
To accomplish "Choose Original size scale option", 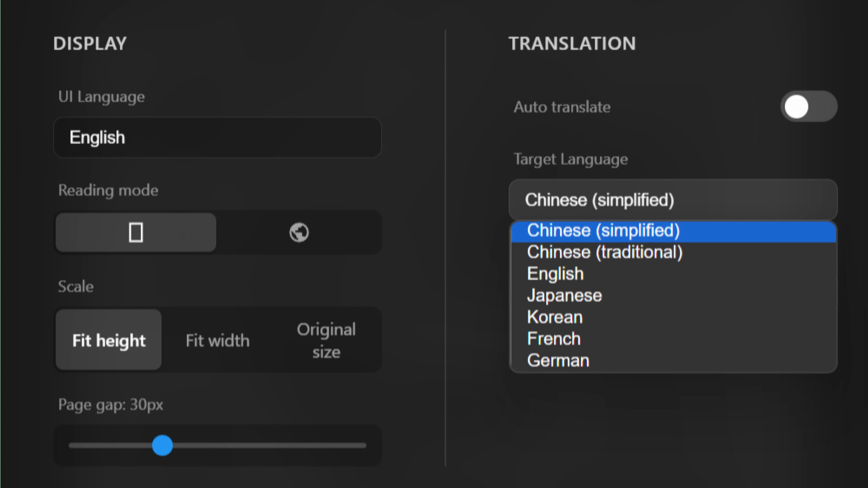I will click(x=326, y=340).
